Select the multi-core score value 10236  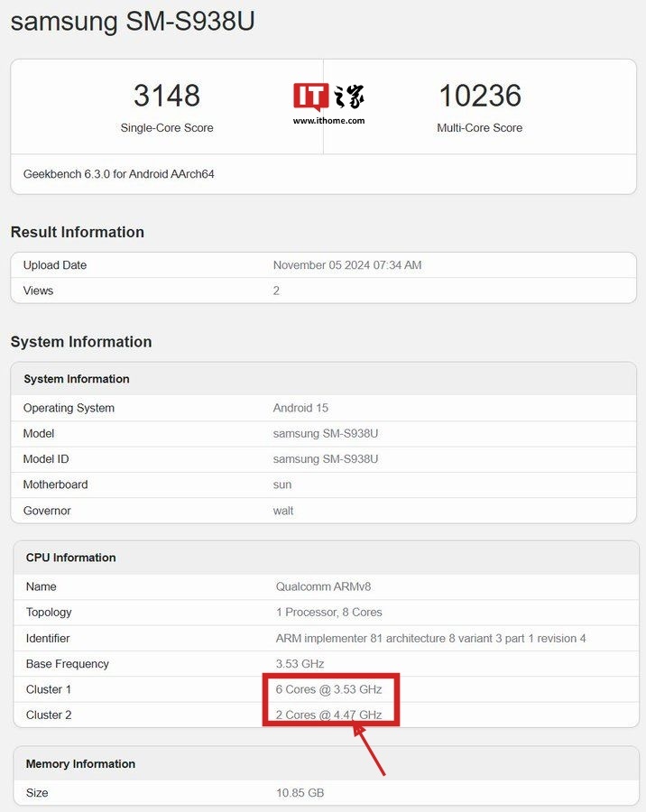coord(480,96)
